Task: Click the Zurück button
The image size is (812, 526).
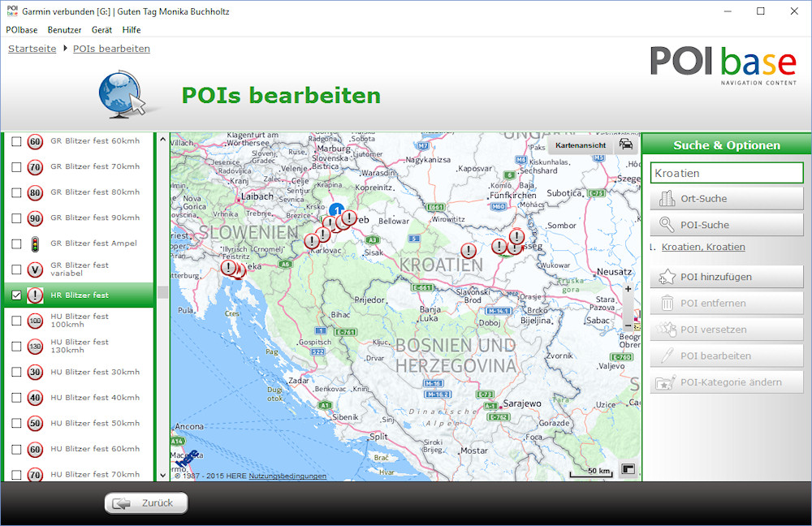Action: coord(146,503)
